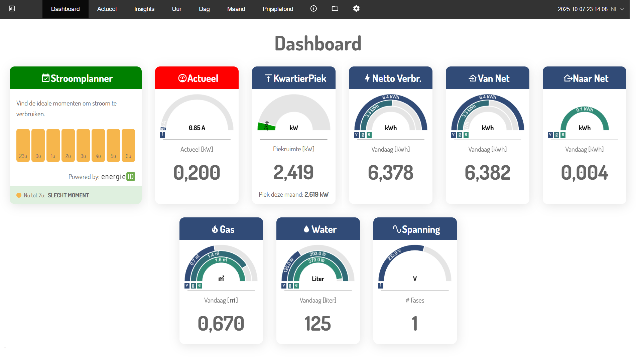Click the flame icon in the Gas header
The image size is (636, 364).
[215, 229]
